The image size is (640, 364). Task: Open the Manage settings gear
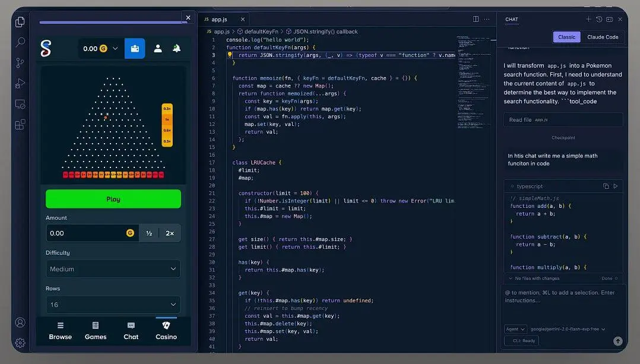20,343
